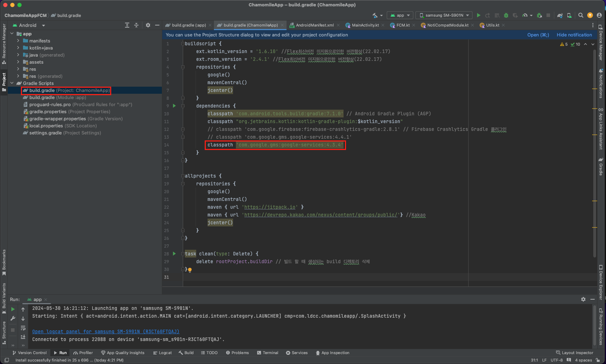606x364 pixels.
Task: Open logcat panel for samsung link
Action: (106, 331)
